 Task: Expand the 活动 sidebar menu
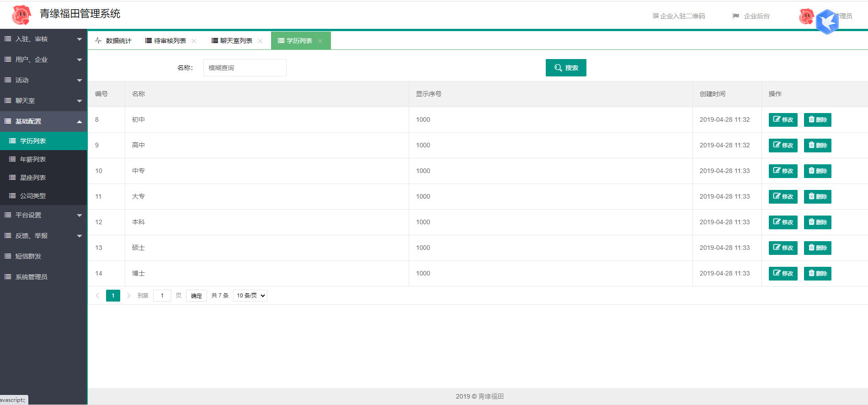click(43, 80)
